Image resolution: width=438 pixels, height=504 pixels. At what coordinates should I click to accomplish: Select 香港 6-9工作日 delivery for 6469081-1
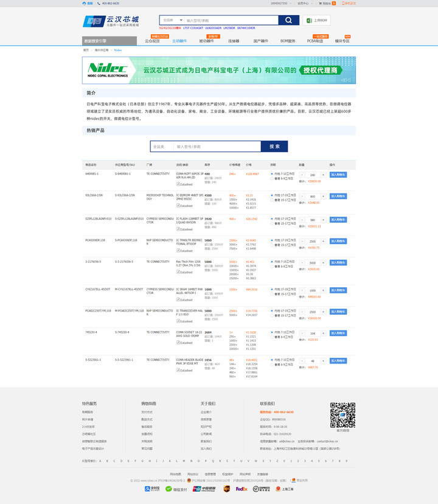coord(272,179)
